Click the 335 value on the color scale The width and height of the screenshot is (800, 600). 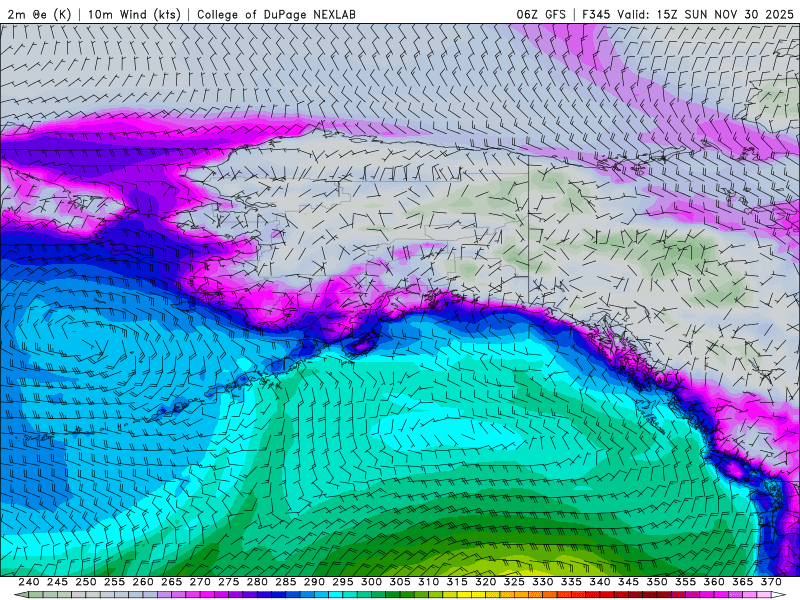pos(571,582)
